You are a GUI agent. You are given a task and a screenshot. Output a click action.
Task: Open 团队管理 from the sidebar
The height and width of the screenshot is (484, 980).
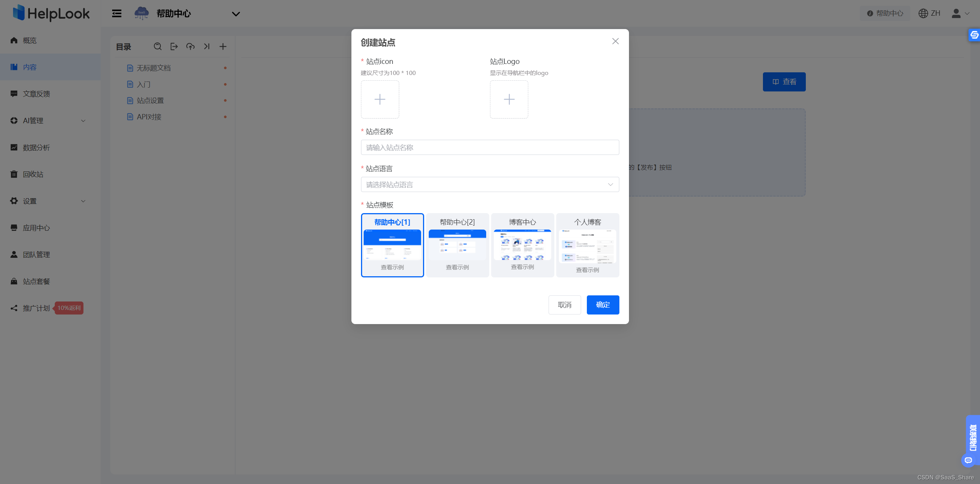click(x=36, y=255)
